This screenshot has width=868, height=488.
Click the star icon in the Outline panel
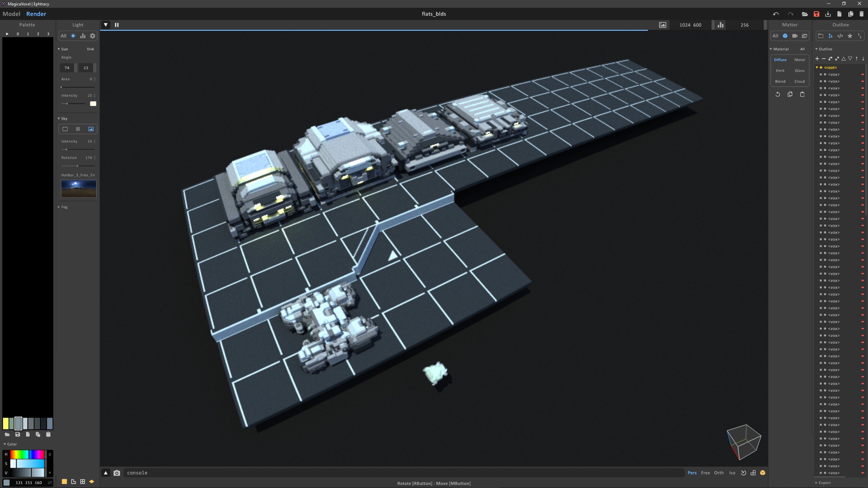click(x=850, y=36)
